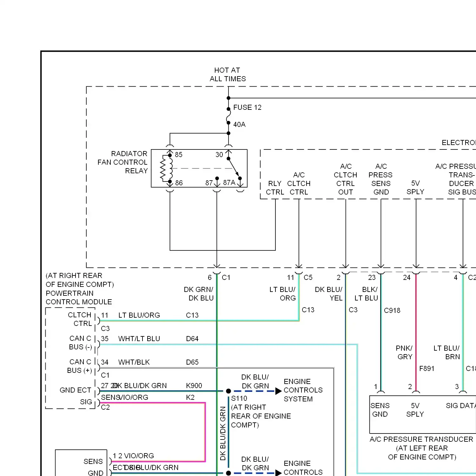Click connector label C5

308,277
